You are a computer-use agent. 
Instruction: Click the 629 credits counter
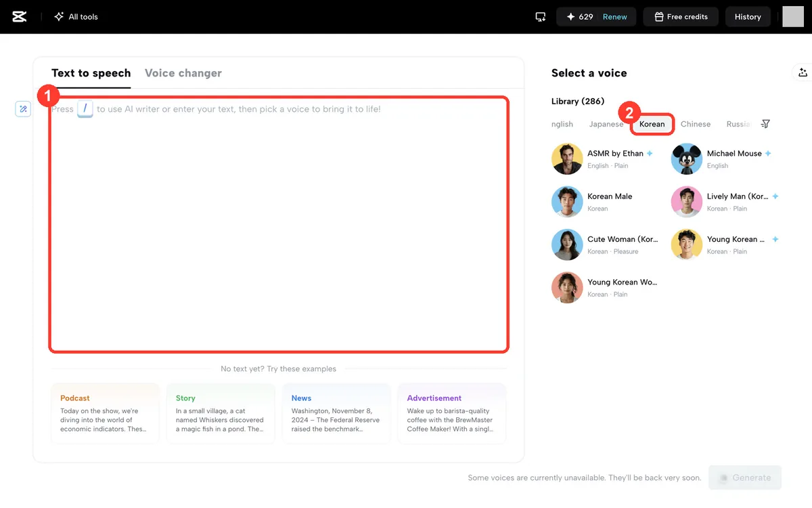click(580, 17)
